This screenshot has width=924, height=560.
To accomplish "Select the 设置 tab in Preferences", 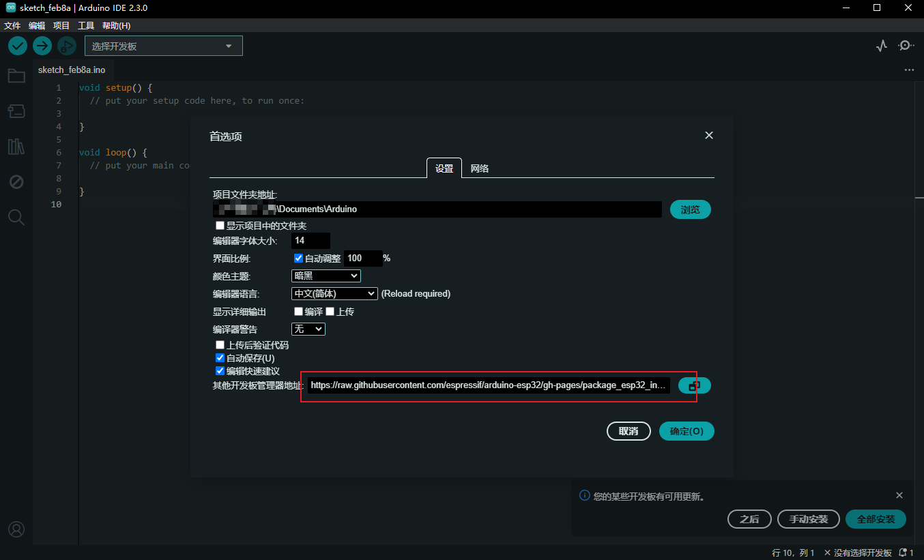I will pyautogui.click(x=444, y=168).
